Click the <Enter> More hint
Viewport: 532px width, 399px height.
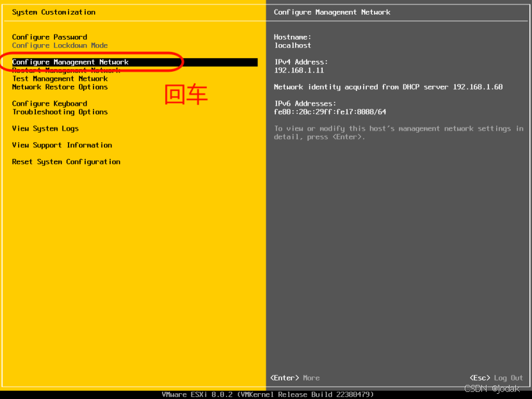click(295, 378)
